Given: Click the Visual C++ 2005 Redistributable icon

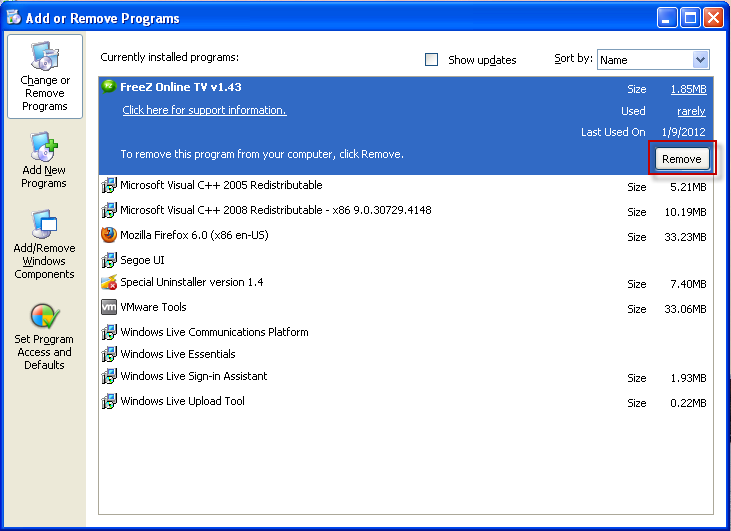Looking at the screenshot, I should [x=109, y=185].
